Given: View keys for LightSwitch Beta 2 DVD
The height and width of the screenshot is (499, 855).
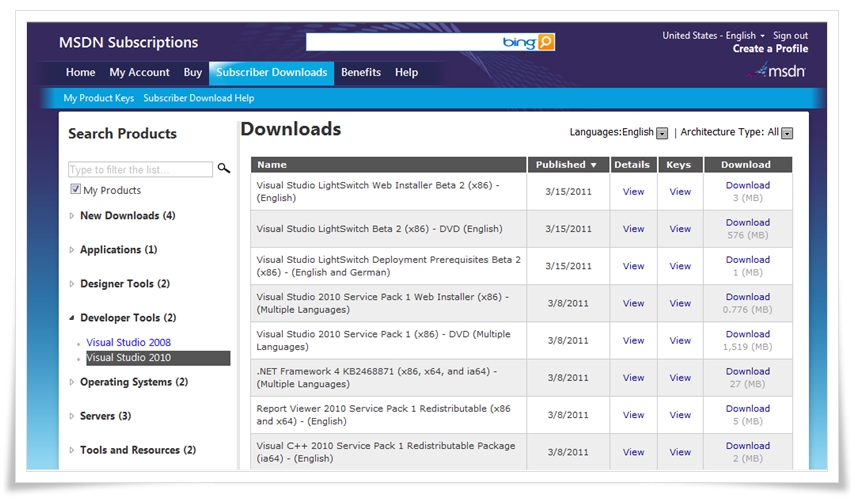Looking at the screenshot, I should pyautogui.click(x=680, y=229).
